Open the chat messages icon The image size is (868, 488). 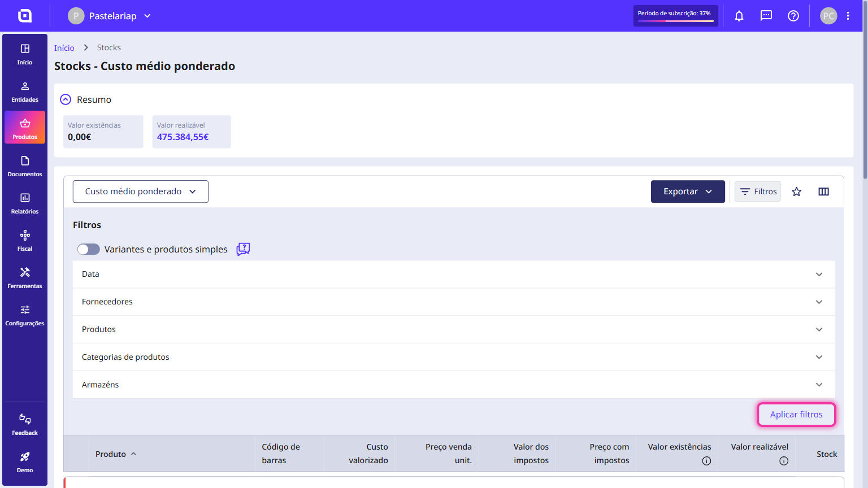(766, 16)
